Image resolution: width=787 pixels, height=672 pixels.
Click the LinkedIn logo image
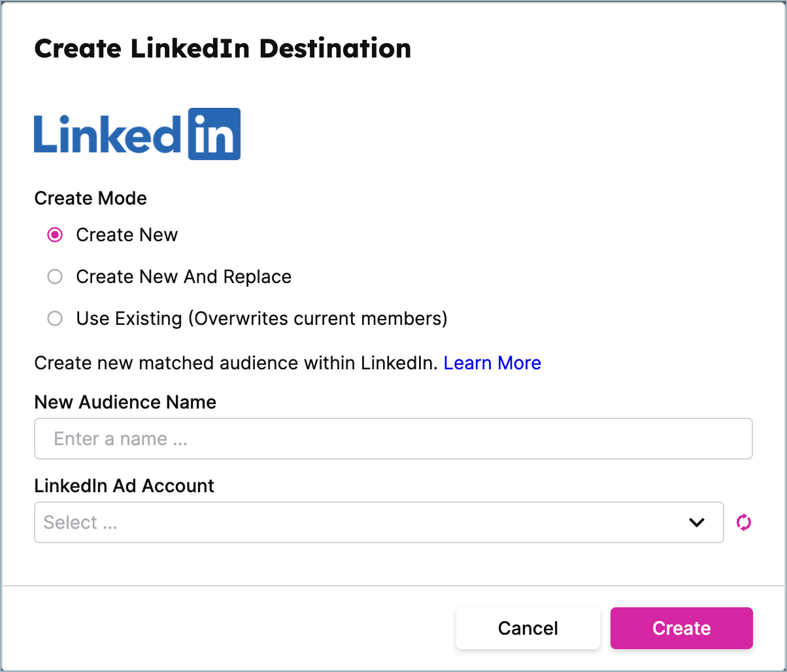click(x=137, y=134)
